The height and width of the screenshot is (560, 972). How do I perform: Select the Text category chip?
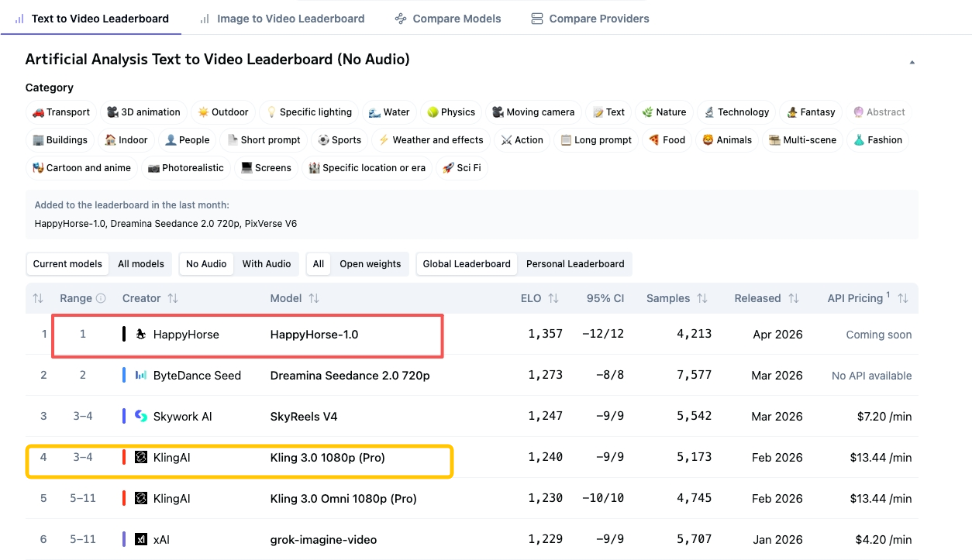(x=608, y=112)
